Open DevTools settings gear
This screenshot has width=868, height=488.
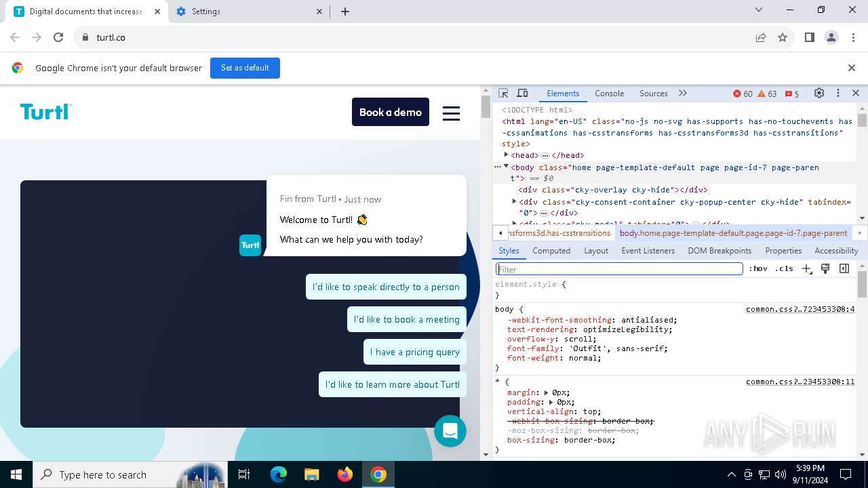coord(819,94)
